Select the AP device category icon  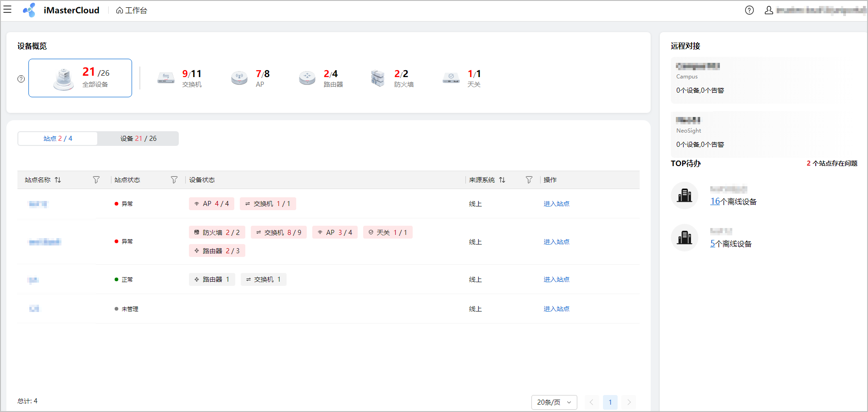pos(239,78)
